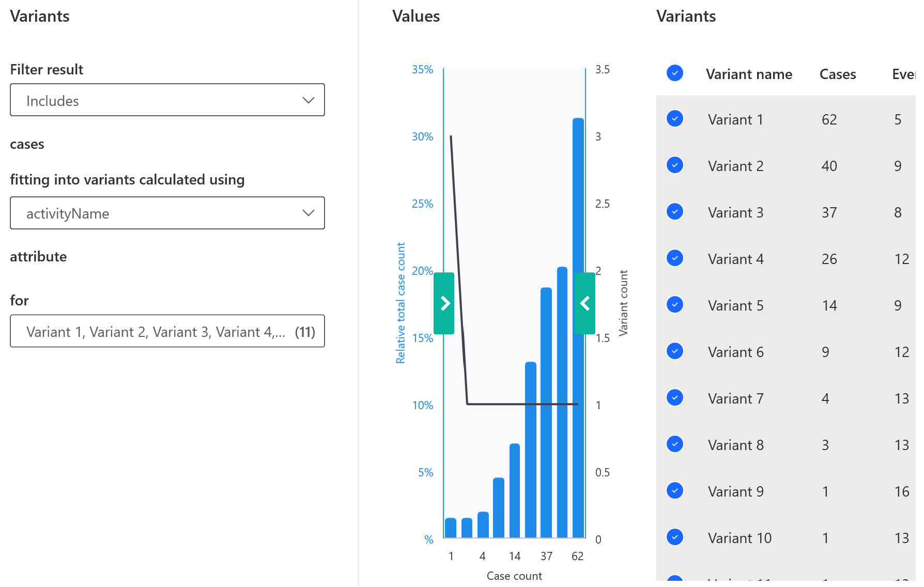The width and height of the screenshot is (924, 587).
Task: Deselect Variant 1 in the variants list
Action: click(674, 119)
